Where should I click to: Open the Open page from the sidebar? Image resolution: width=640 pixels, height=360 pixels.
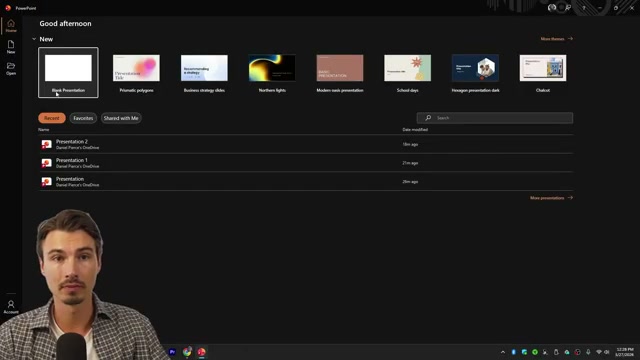11,69
